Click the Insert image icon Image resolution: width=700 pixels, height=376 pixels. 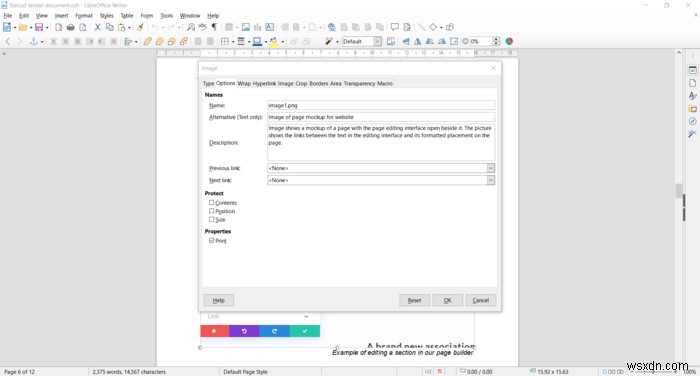coord(246,27)
